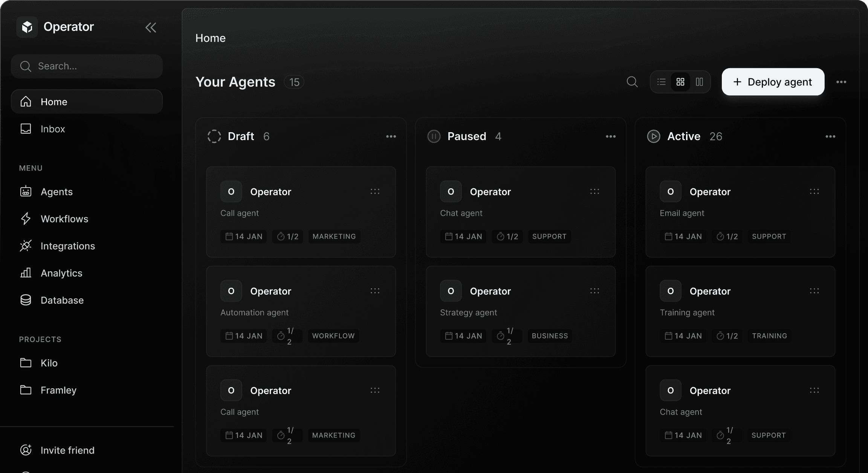The height and width of the screenshot is (473, 868).
Task: Click the Deploy agent button
Action: click(772, 82)
